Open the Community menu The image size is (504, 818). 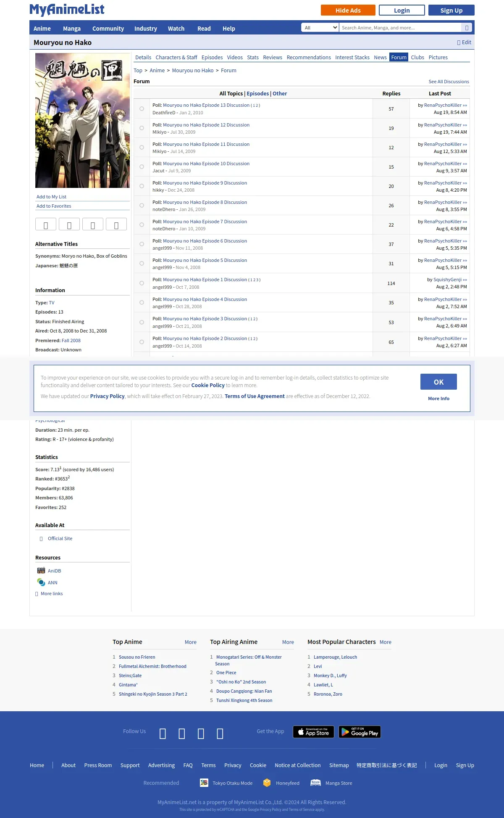coord(108,29)
